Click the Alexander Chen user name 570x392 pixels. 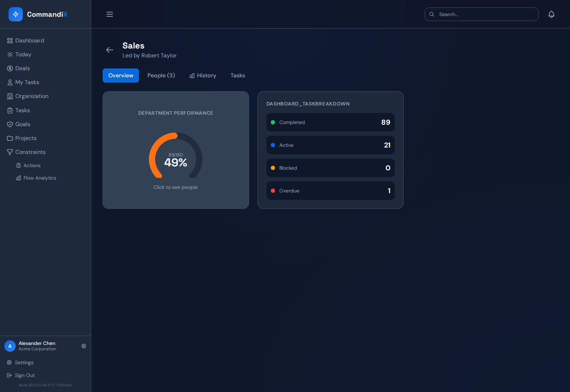pos(37,343)
